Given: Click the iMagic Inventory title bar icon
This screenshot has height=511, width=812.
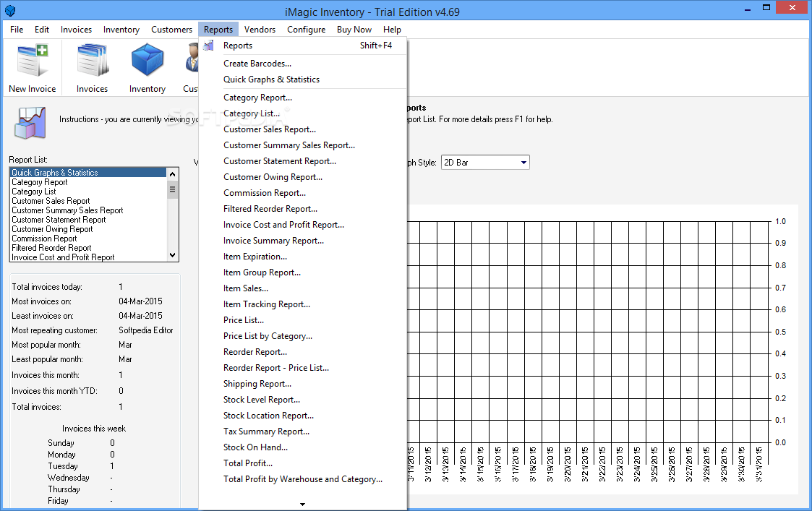Looking at the screenshot, I should [x=10, y=10].
